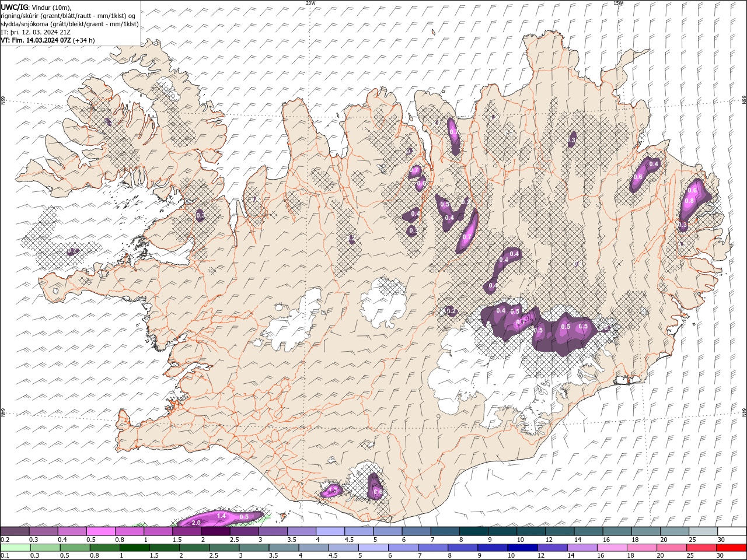Image resolution: width=747 pixels, height=560 pixels.
Task: Select the lower legend swatch between 1 and 1.5
Action: point(135,548)
